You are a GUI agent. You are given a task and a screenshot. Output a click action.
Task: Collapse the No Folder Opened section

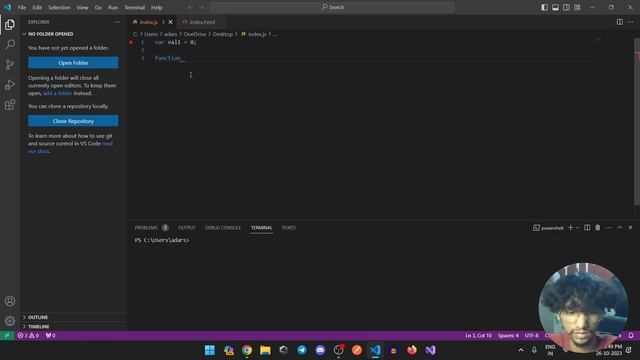point(73,34)
